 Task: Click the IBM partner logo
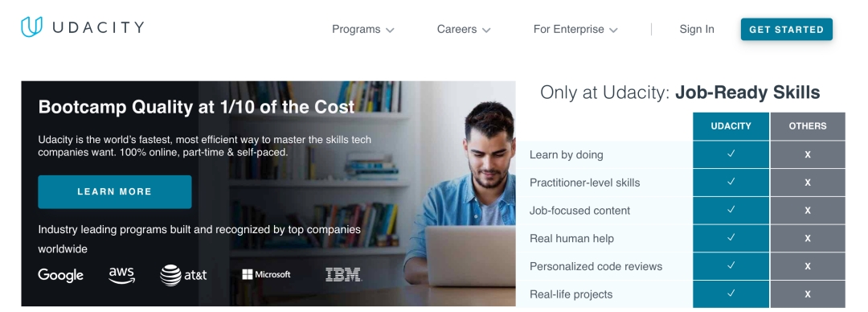[x=343, y=274]
